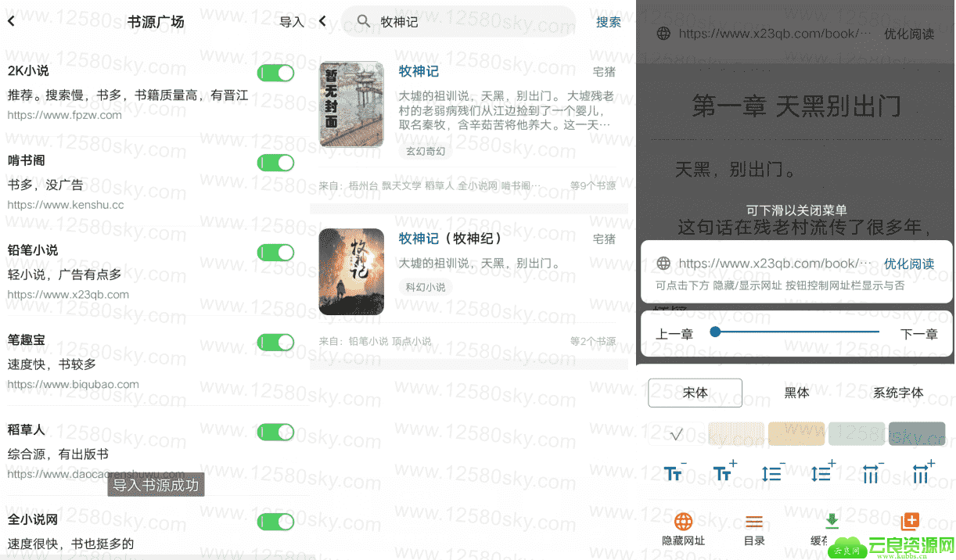Tap the 搜索 button
Viewport: 956px width, 560px height.
coord(609,22)
